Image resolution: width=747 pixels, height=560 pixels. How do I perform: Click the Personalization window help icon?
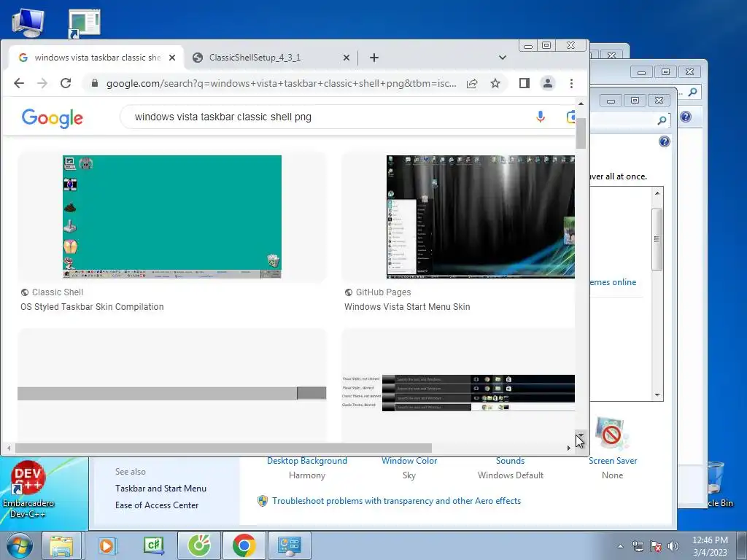[664, 141]
